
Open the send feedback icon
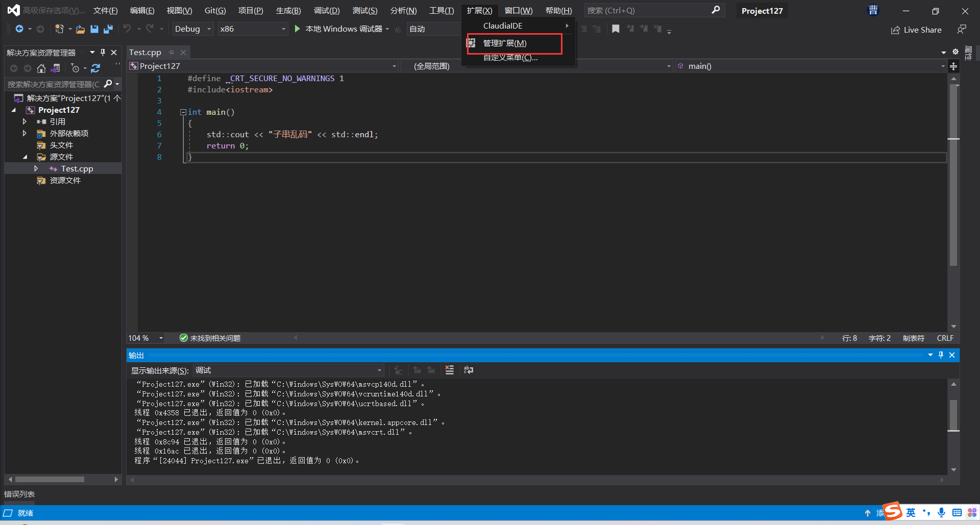(x=962, y=30)
